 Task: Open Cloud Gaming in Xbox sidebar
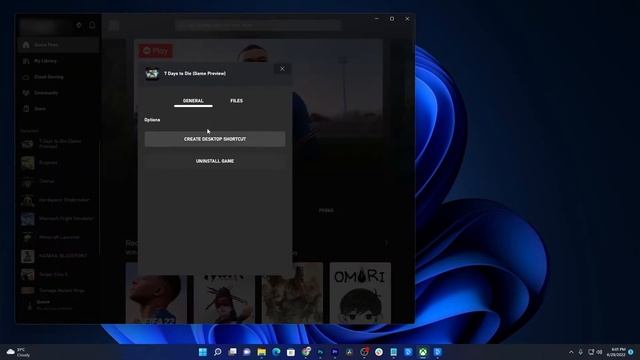click(58, 77)
